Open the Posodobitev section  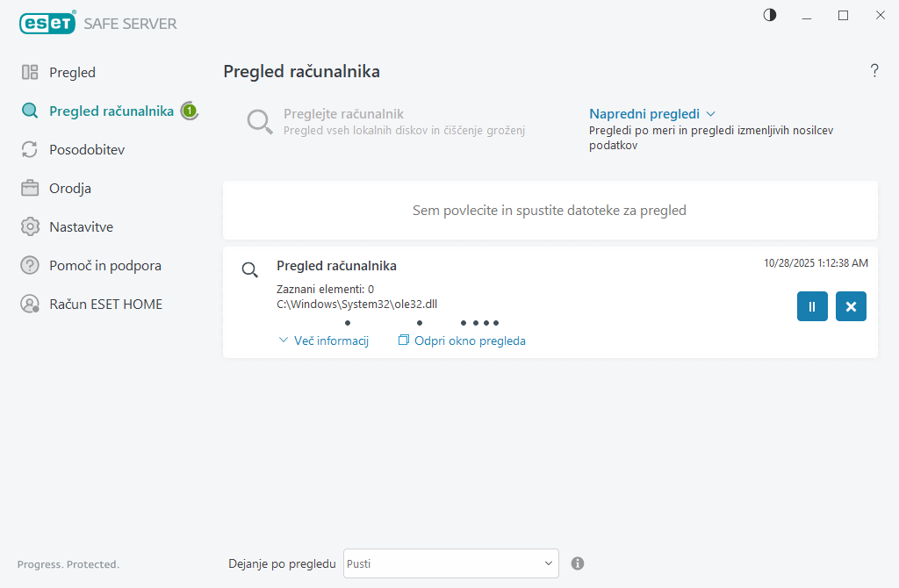click(86, 149)
